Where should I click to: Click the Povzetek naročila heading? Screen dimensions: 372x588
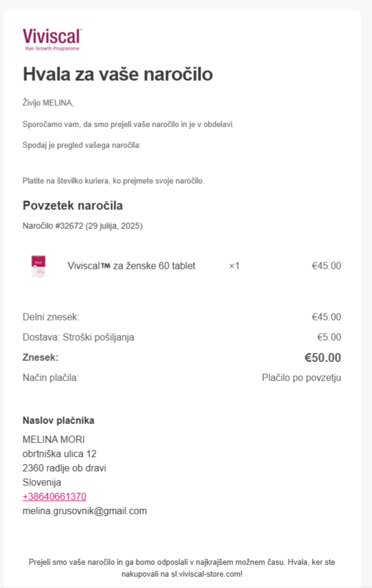pos(72,206)
